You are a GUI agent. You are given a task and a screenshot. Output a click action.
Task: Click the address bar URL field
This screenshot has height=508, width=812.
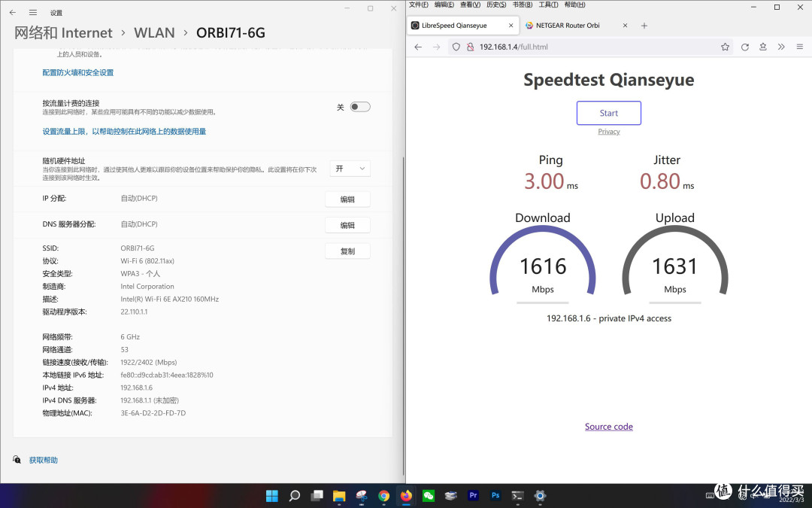click(x=586, y=47)
